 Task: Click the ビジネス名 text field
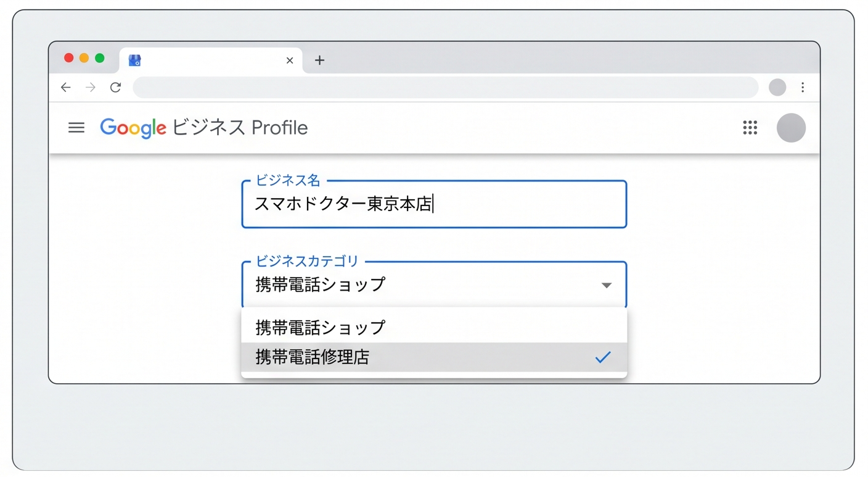(x=434, y=204)
